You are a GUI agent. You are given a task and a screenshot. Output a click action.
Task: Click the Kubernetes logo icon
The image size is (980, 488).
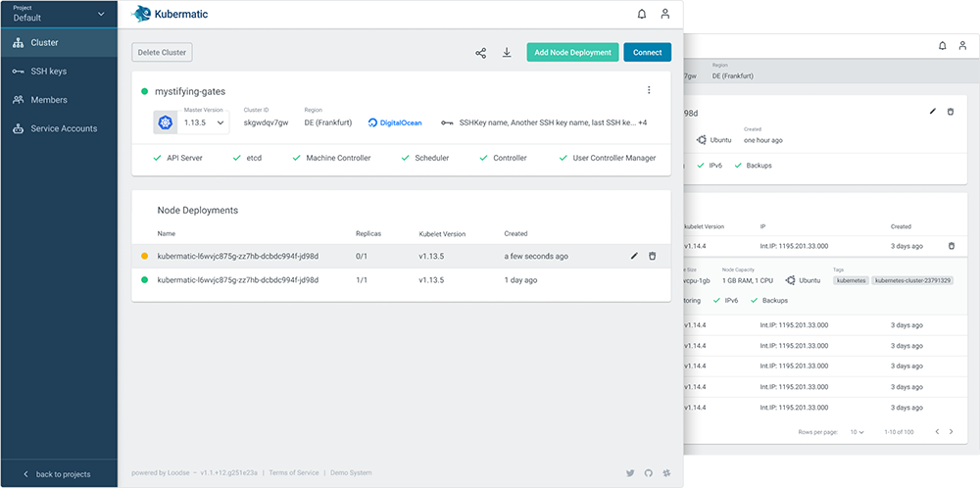click(x=165, y=122)
